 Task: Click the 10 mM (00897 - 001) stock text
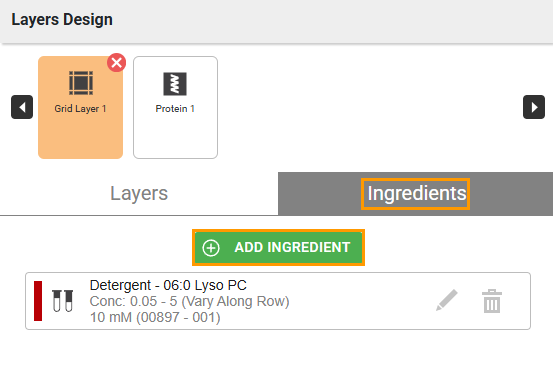pos(155,317)
